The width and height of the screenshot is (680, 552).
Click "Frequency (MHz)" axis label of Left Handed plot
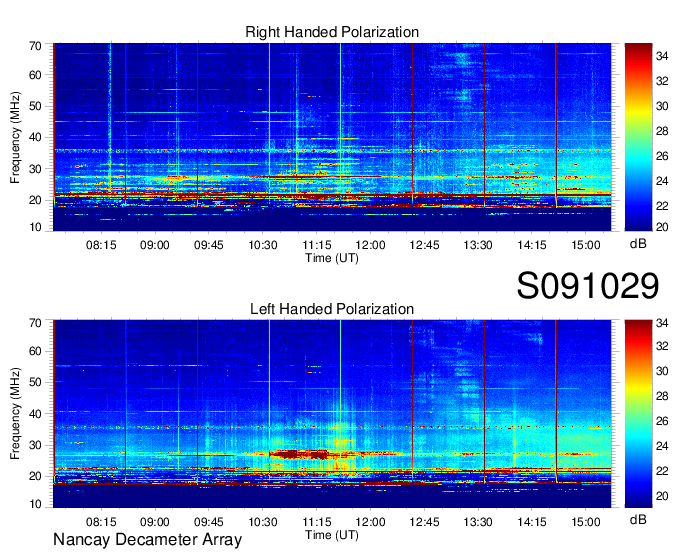click(15, 414)
